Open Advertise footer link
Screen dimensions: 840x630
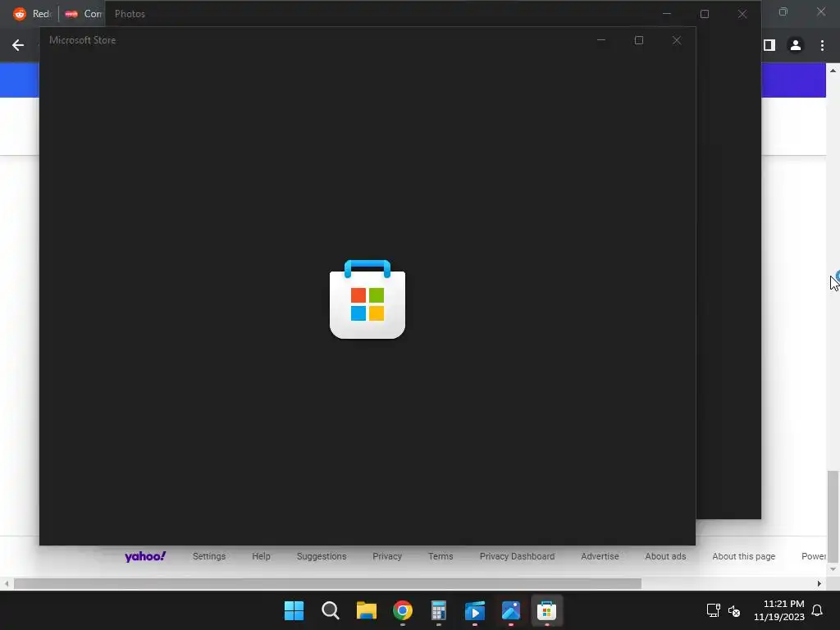pyautogui.click(x=600, y=556)
